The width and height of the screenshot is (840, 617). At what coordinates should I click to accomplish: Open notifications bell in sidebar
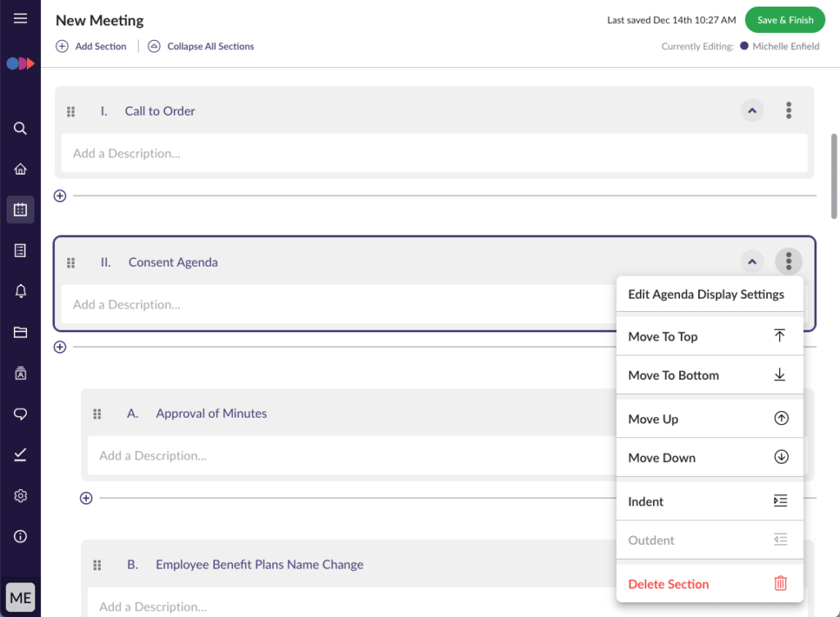21,291
